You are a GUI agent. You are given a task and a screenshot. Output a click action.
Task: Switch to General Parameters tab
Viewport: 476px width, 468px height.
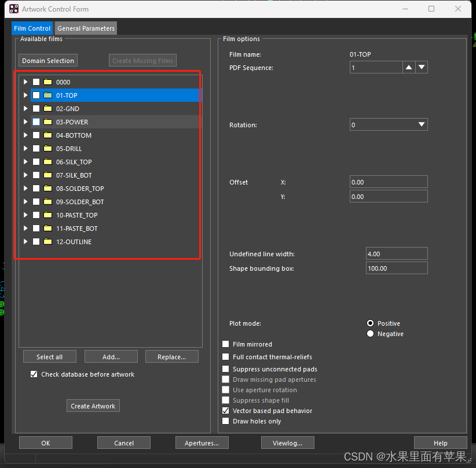(x=86, y=28)
